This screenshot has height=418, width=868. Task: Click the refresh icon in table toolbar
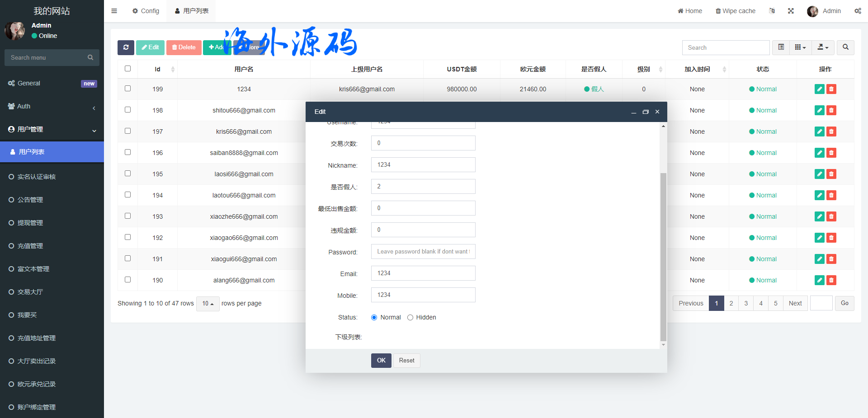click(x=126, y=47)
